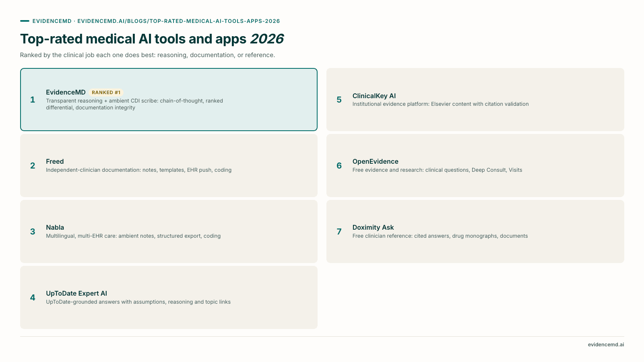The height and width of the screenshot is (362, 644).
Task: Select the UpToDate Expert AI title
Action: (76, 293)
